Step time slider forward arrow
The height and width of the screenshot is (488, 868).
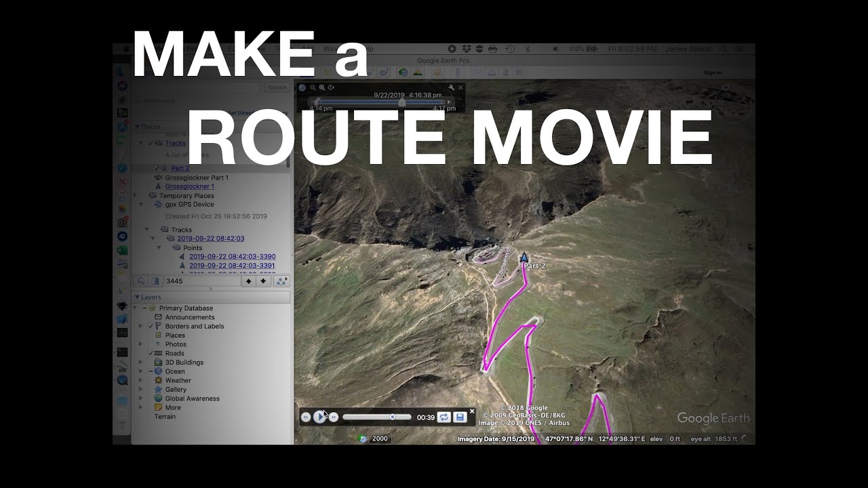[448, 102]
